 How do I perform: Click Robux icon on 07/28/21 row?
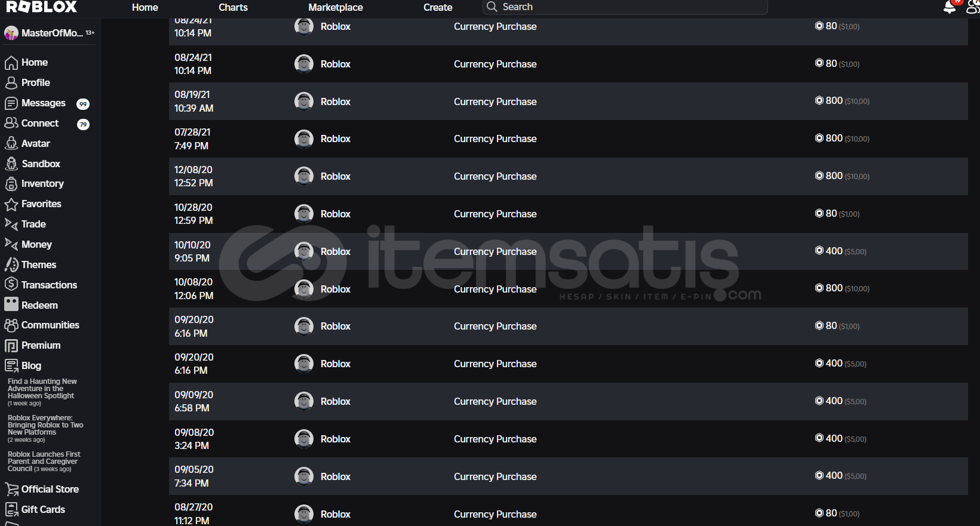pos(819,138)
